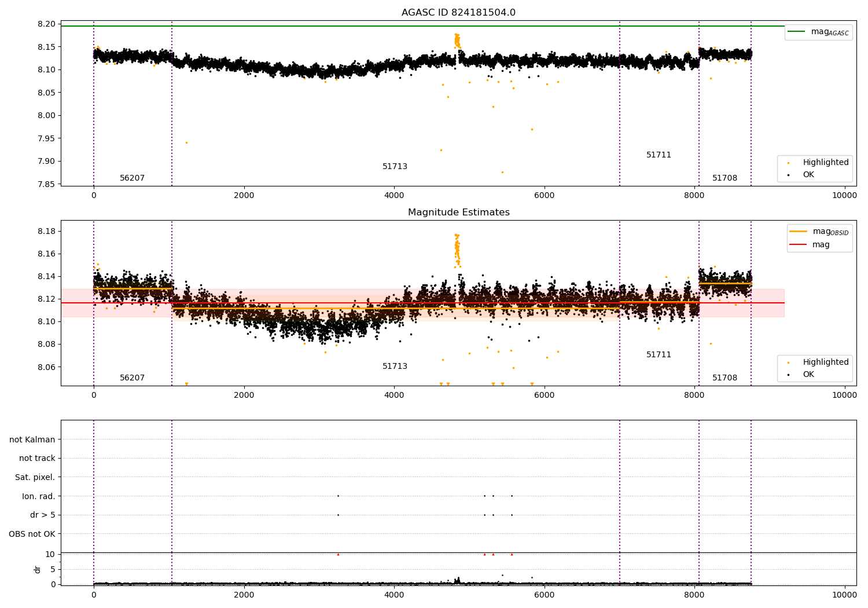Click the red line swatch in the middle legend
This screenshot has width=868, height=608.
(x=799, y=244)
